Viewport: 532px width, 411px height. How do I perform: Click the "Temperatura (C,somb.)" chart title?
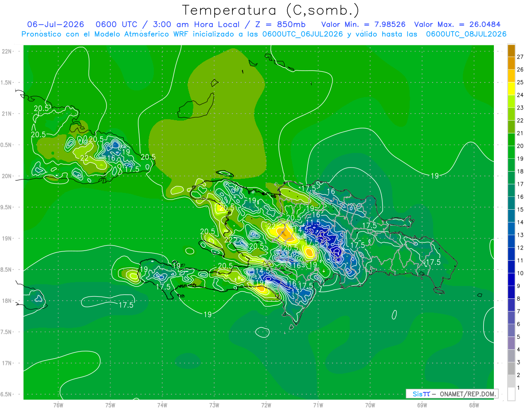(271, 10)
